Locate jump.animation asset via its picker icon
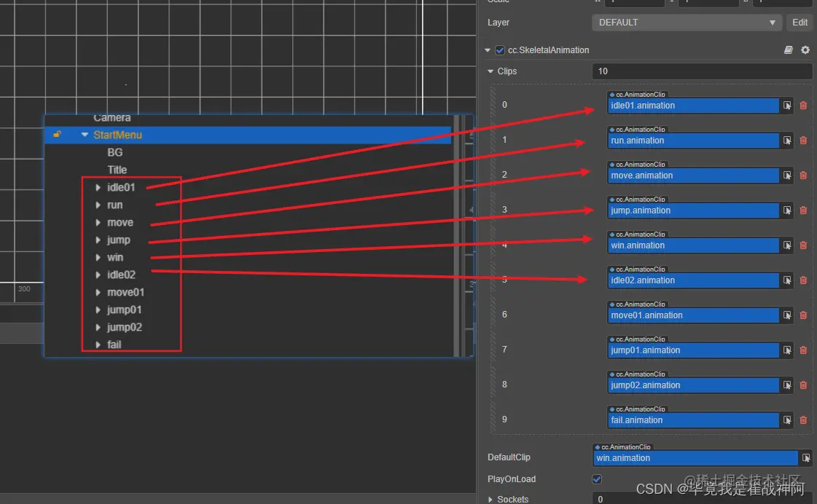817x504 pixels. point(787,210)
